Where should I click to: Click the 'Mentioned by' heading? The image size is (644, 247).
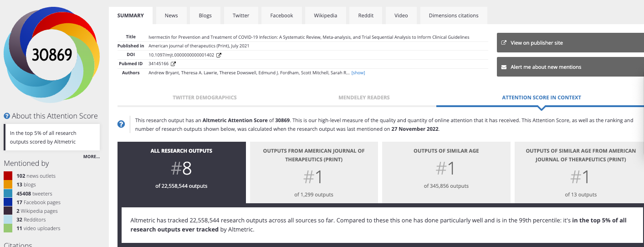pyautogui.click(x=26, y=163)
